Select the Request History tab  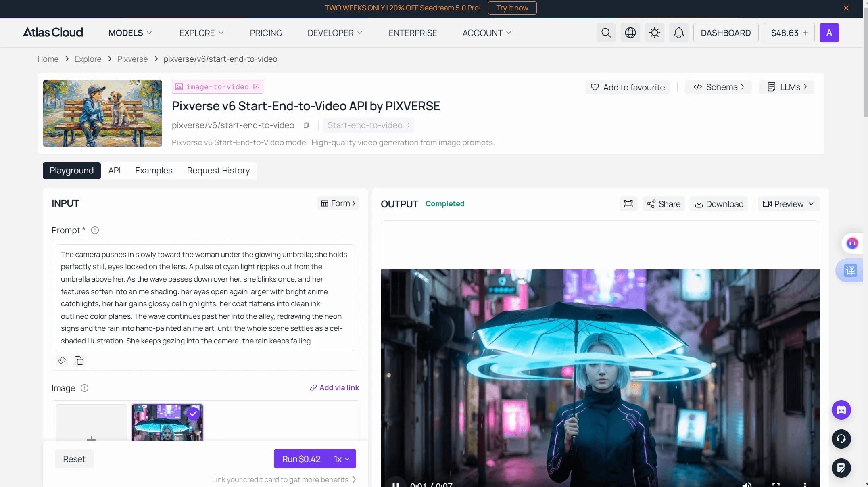218,171
